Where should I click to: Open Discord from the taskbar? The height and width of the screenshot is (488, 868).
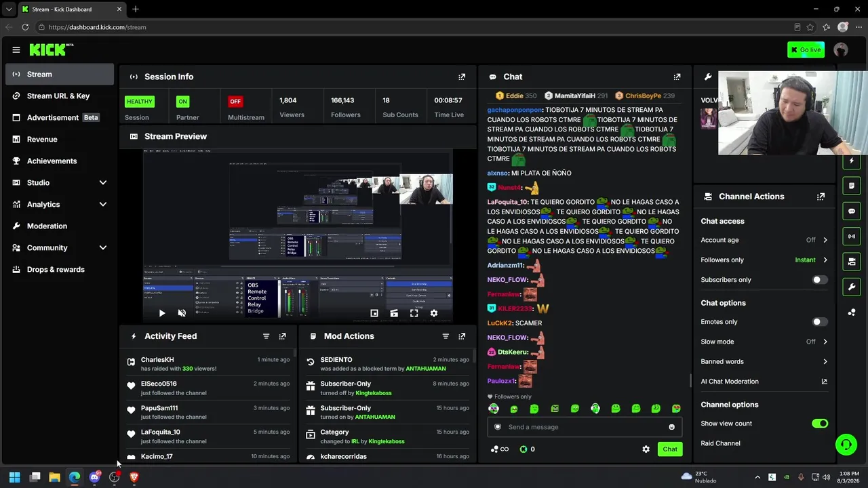tap(94, 477)
